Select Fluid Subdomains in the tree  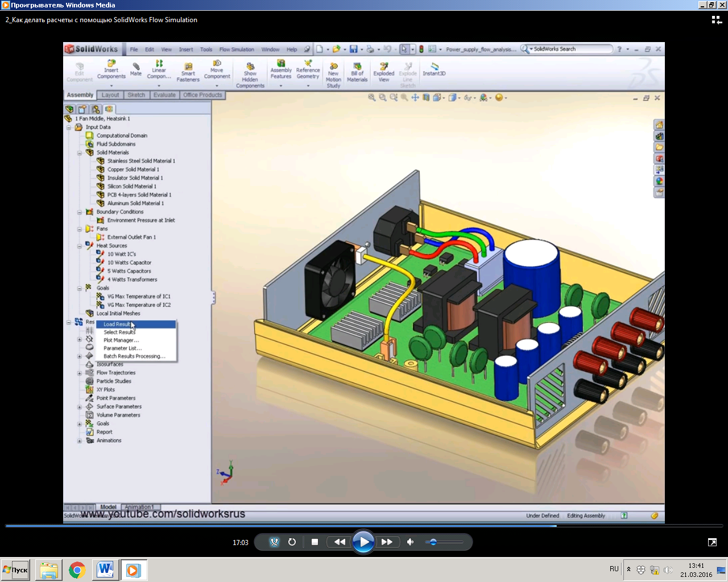[x=116, y=144]
